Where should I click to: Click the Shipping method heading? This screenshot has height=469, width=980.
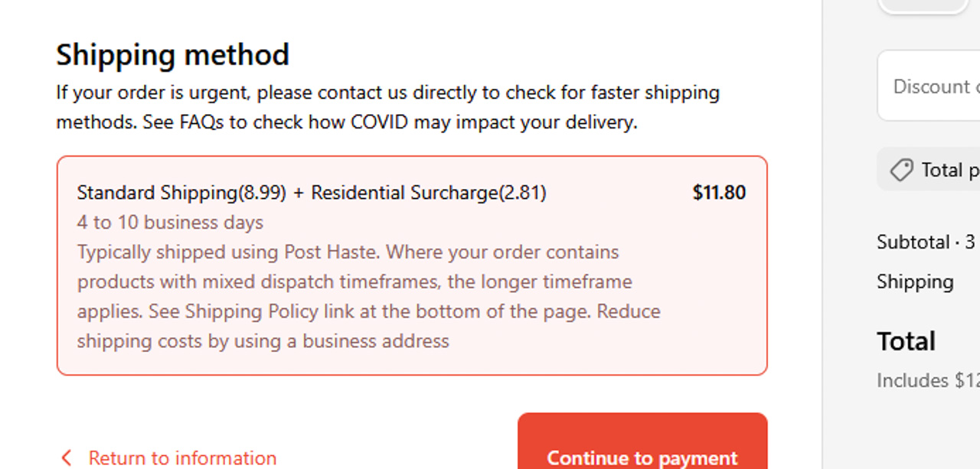pos(173,55)
